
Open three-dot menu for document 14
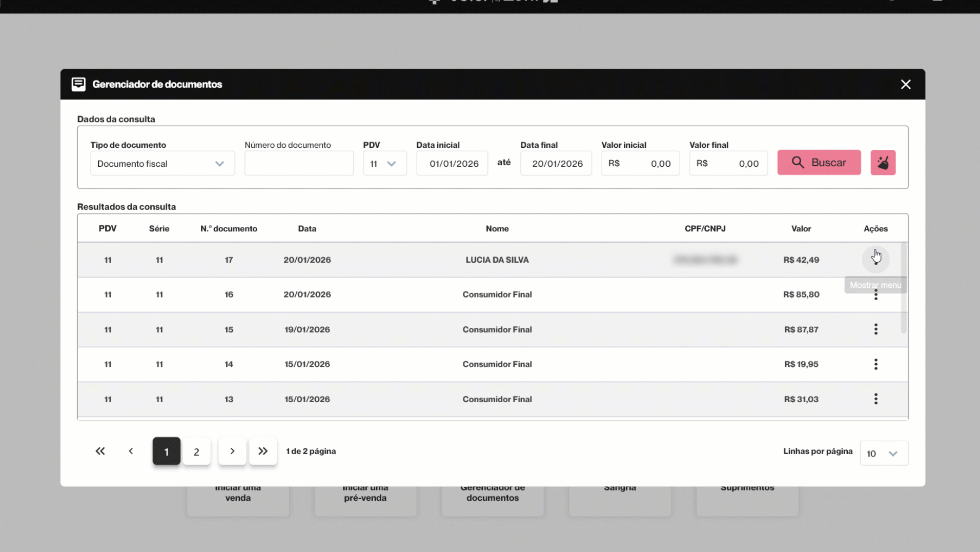coord(875,364)
